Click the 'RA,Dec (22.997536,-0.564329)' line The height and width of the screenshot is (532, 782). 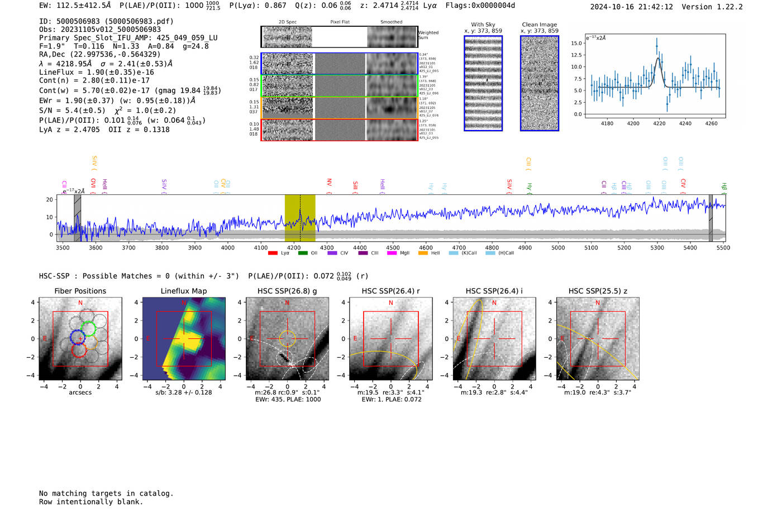[99, 54]
